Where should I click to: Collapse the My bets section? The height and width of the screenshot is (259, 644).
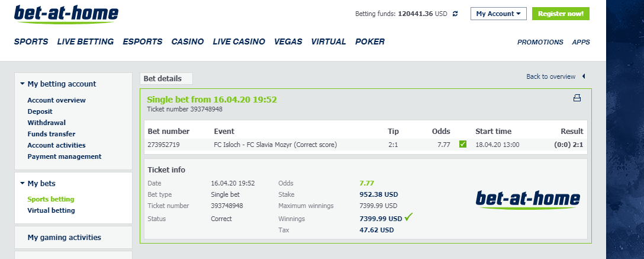pos(22,183)
